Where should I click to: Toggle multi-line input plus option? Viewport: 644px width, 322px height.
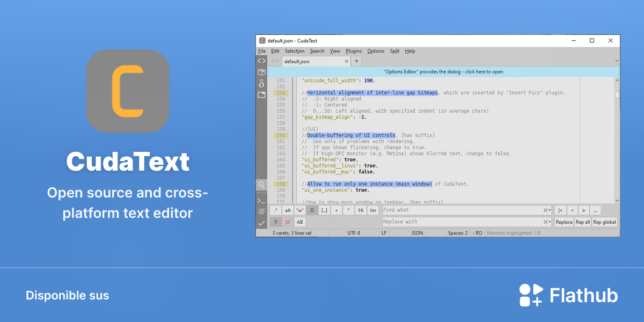[336, 210]
